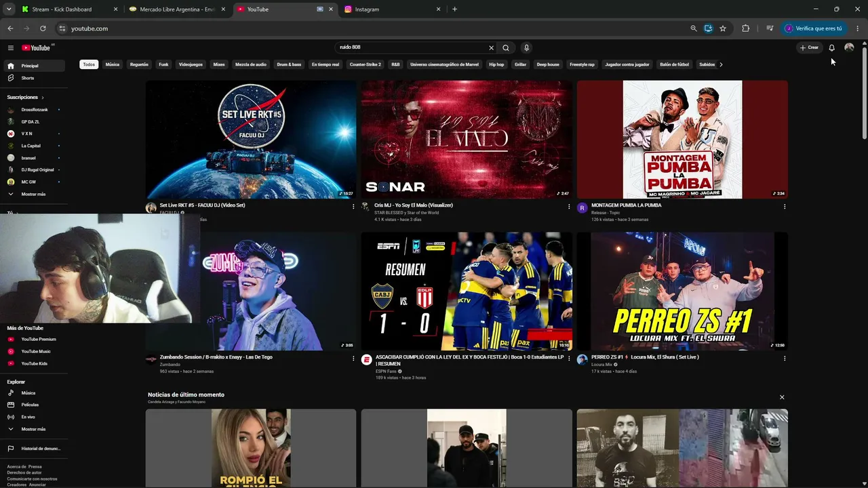Open options for PERREO ZS #1 video
The height and width of the screenshot is (488, 868).
coord(785,359)
